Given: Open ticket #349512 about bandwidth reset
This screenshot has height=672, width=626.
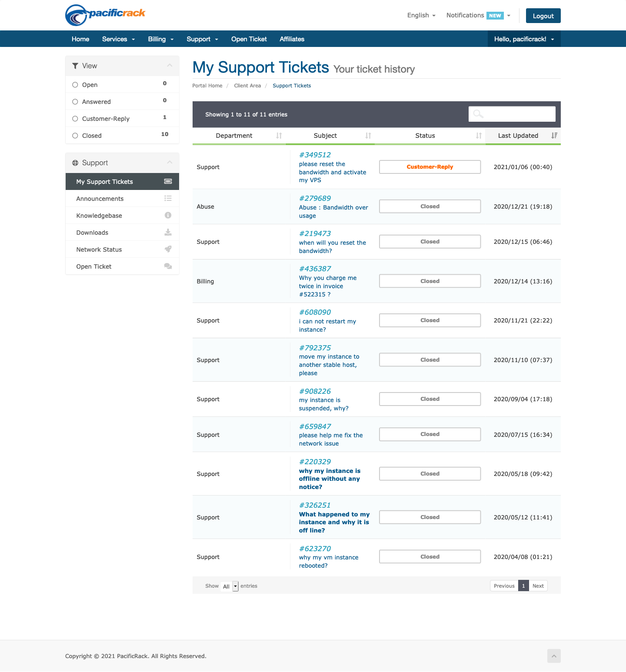Looking at the screenshot, I should pyautogui.click(x=315, y=155).
